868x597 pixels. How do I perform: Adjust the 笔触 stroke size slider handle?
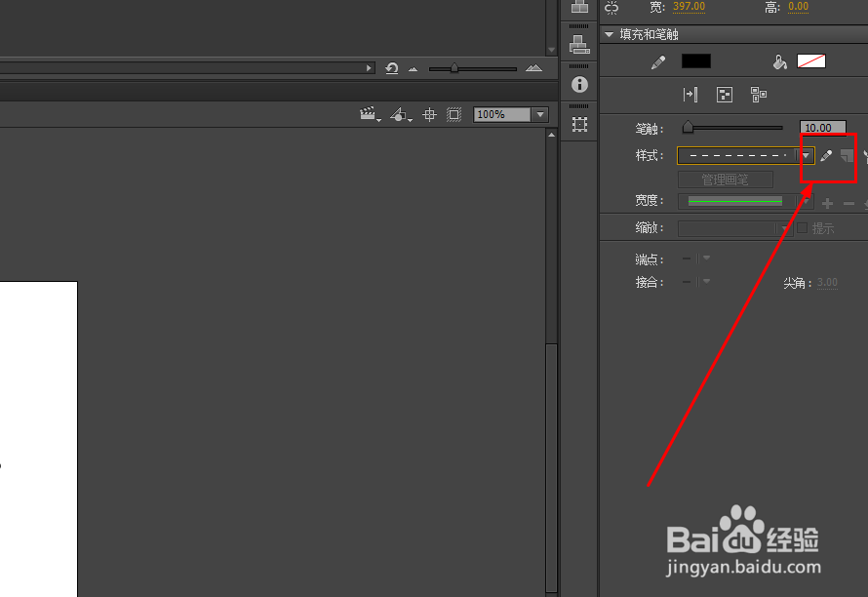pos(688,128)
